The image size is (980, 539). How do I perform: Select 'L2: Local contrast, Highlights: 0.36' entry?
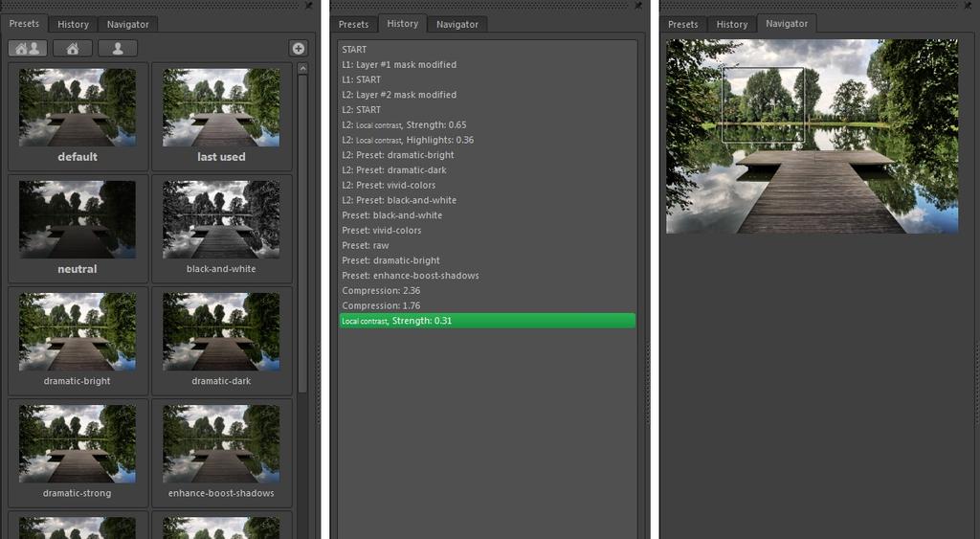click(487, 140)
